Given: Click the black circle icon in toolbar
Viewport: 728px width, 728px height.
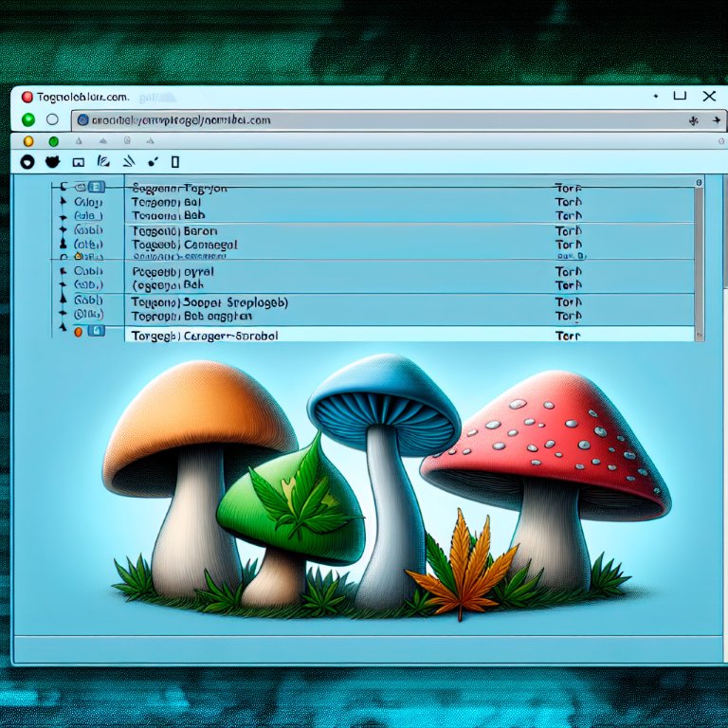Looking at the screenshot, I should [x=27, y=162].
